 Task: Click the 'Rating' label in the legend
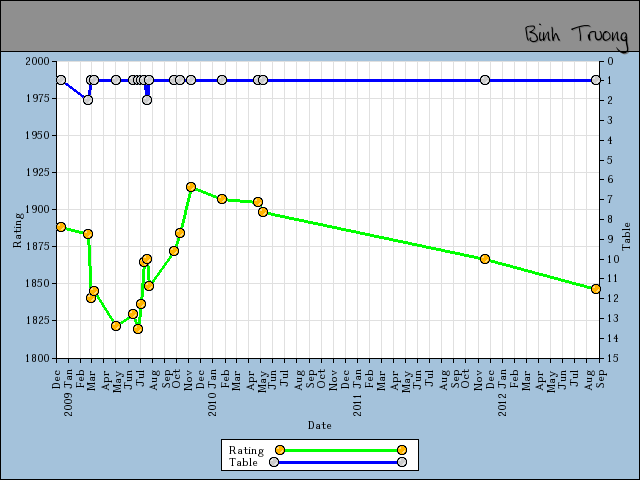click(x=246, y=450)
